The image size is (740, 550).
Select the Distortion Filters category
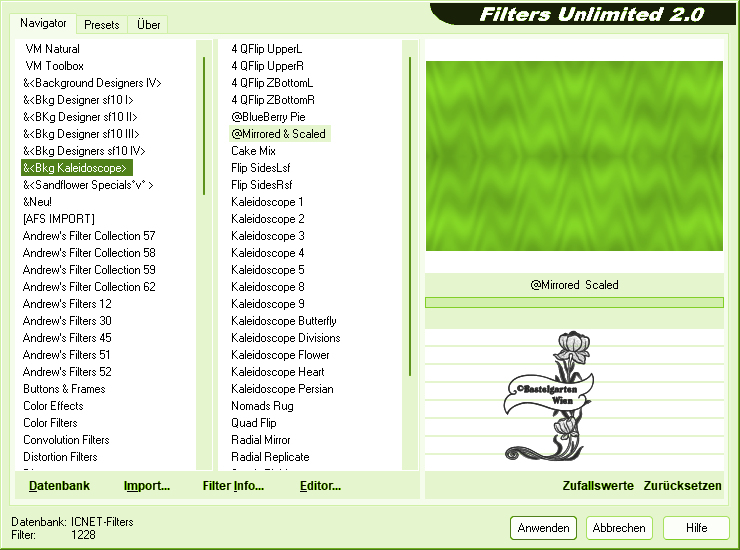pos(60,457)
